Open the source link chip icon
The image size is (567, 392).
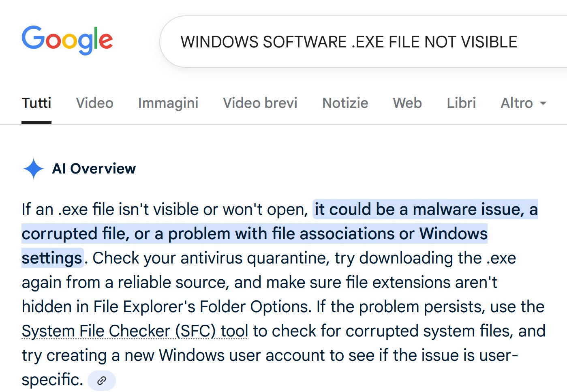pos(102,380)
